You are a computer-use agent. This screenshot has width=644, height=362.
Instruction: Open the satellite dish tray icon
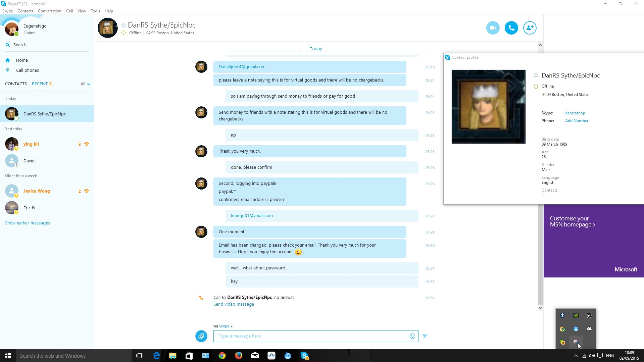(x=589, y=315)
